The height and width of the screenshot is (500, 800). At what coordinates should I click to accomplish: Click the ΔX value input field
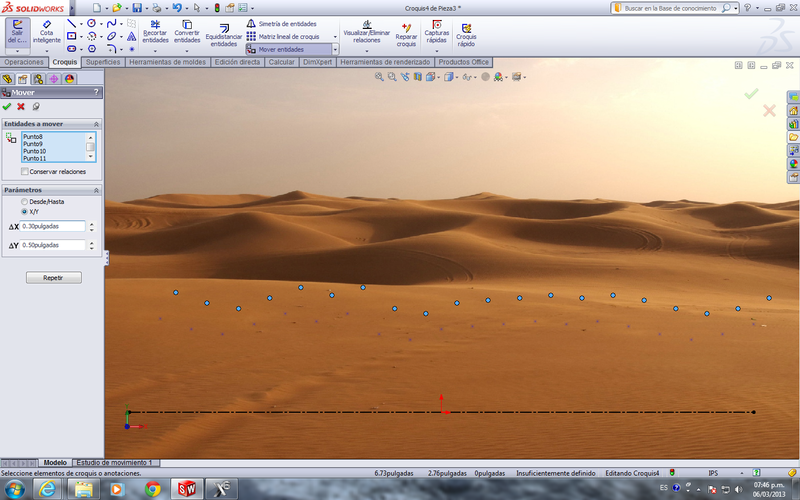(x=52, y=226)
